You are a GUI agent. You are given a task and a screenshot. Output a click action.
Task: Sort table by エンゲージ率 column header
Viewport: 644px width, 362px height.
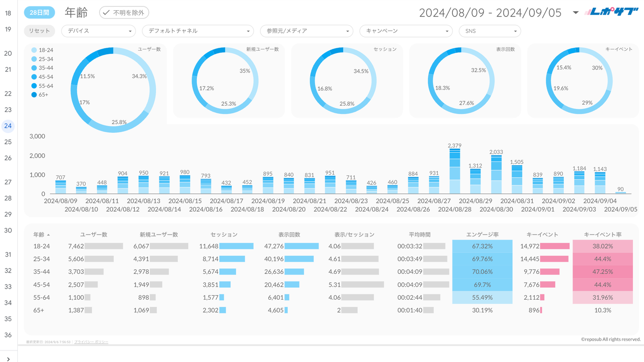482,235
